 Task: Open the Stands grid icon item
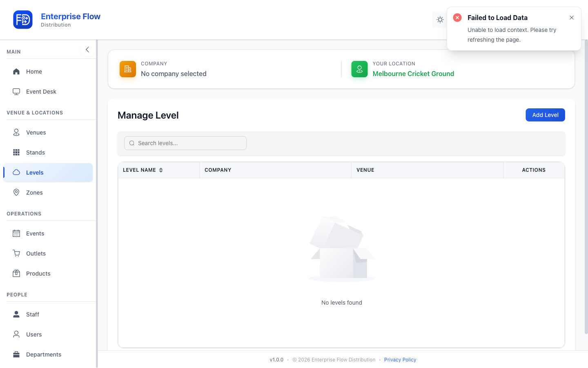48,153
